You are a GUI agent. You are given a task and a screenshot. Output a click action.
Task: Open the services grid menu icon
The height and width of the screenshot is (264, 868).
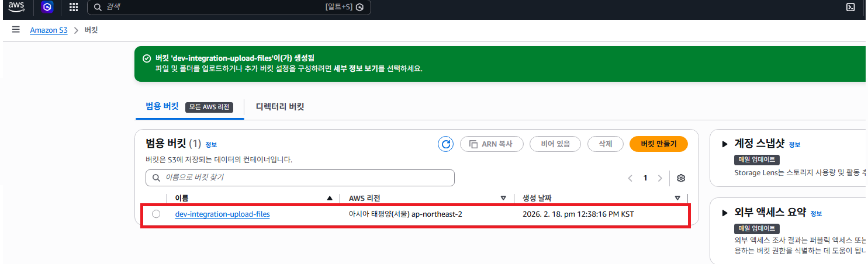(74, 7)
